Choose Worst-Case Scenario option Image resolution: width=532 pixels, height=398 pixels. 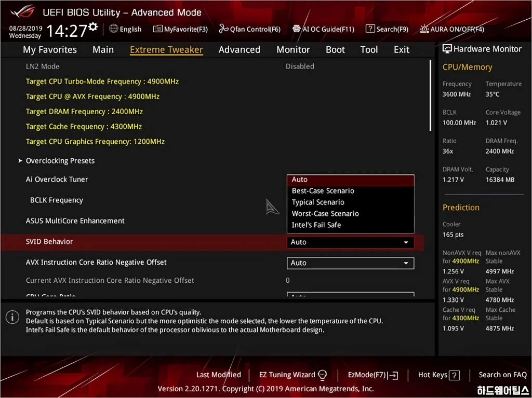click(x=351, y=214)
